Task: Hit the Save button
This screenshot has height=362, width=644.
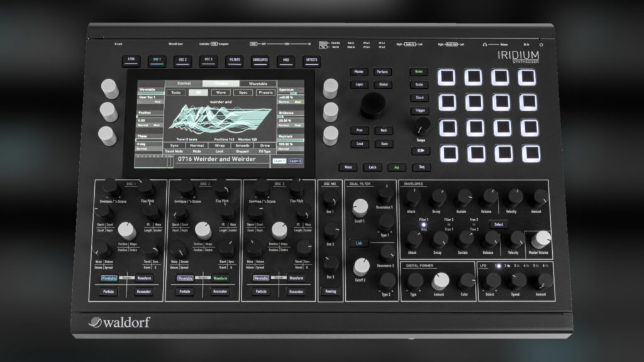Action: [384, 144]
